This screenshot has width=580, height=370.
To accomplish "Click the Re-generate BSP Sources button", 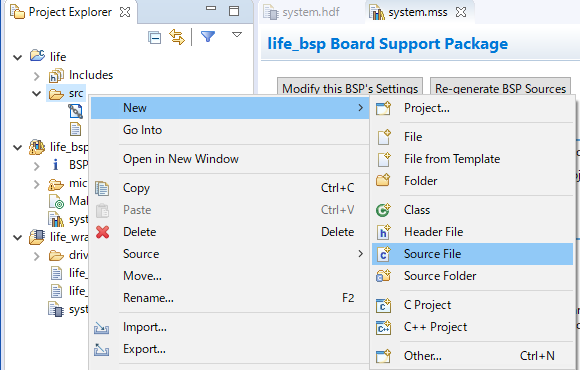I will (x=500, y=87).
